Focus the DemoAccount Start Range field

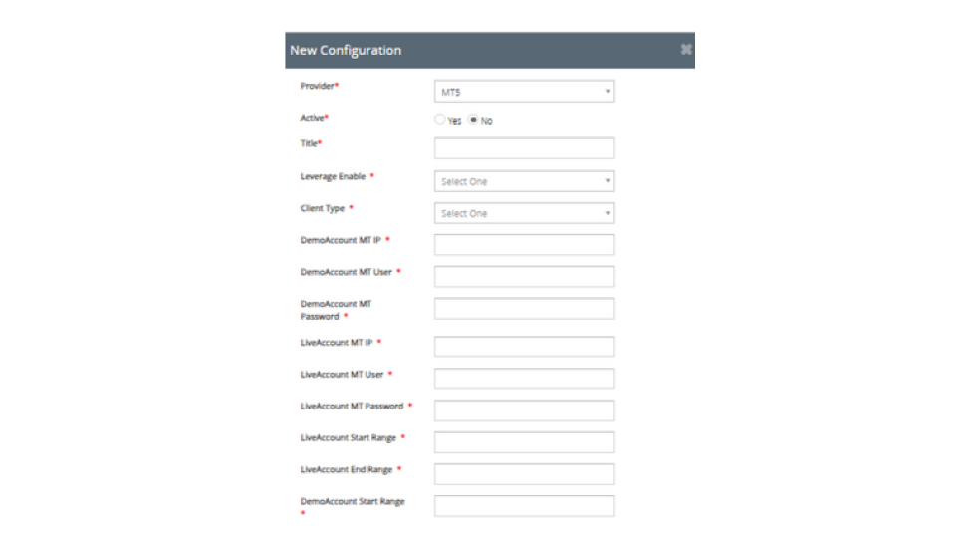pyautogui.click(x=524, y=506)
